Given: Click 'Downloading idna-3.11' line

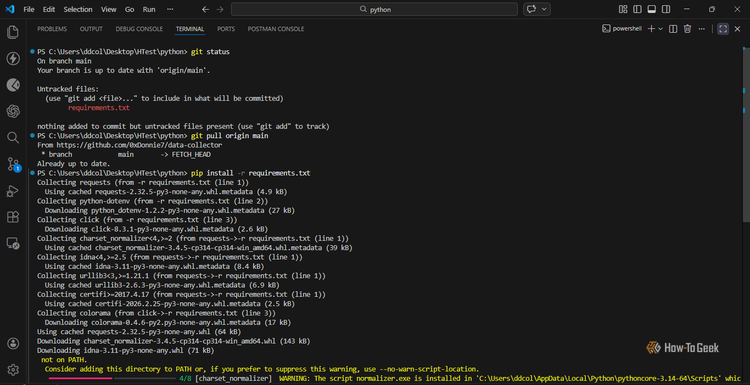Looking at the screenshot, I should click(126, 351).
